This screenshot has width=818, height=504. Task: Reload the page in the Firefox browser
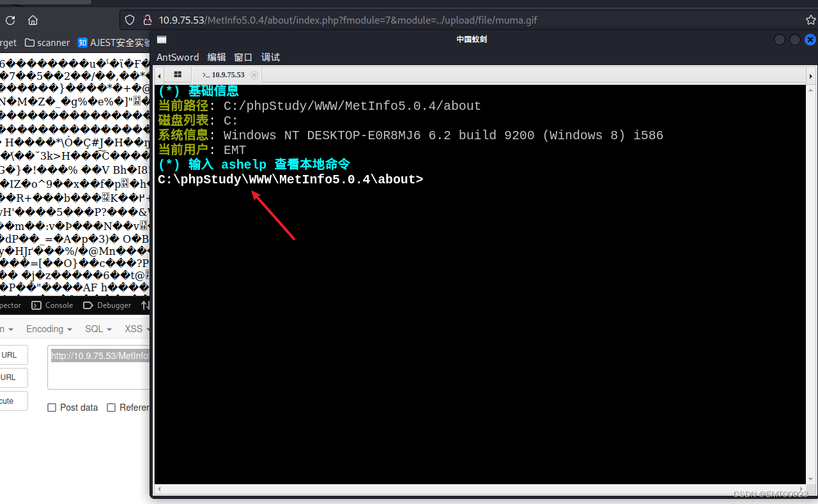tap(10, 20)
